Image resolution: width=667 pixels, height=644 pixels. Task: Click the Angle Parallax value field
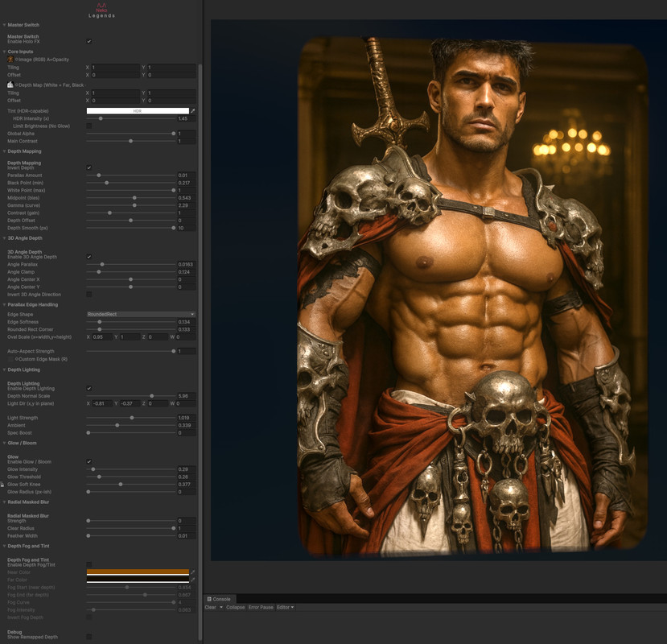[187, 264]
